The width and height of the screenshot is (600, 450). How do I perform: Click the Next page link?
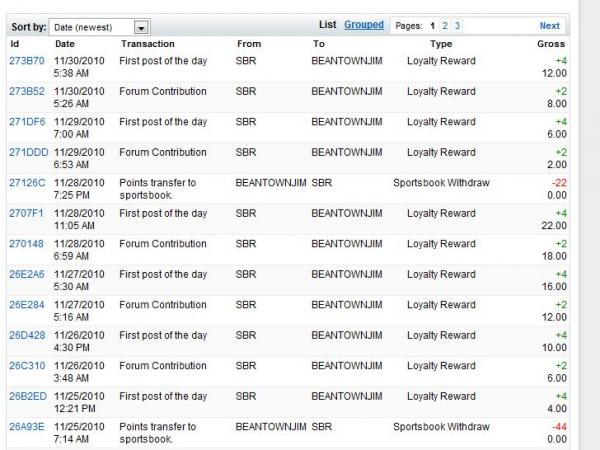(x=549, y=26)
